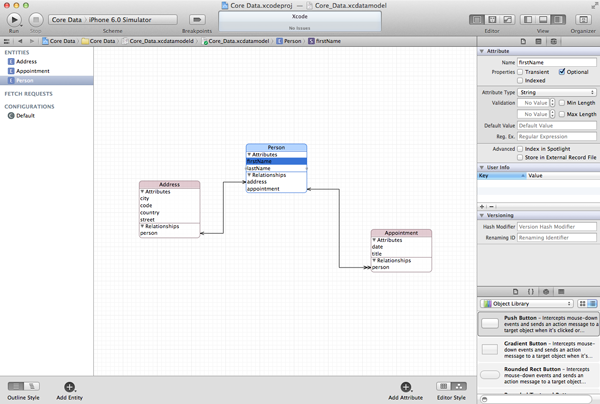Select Push Button in library
The image size is (600, 404).
click(539, 324)
